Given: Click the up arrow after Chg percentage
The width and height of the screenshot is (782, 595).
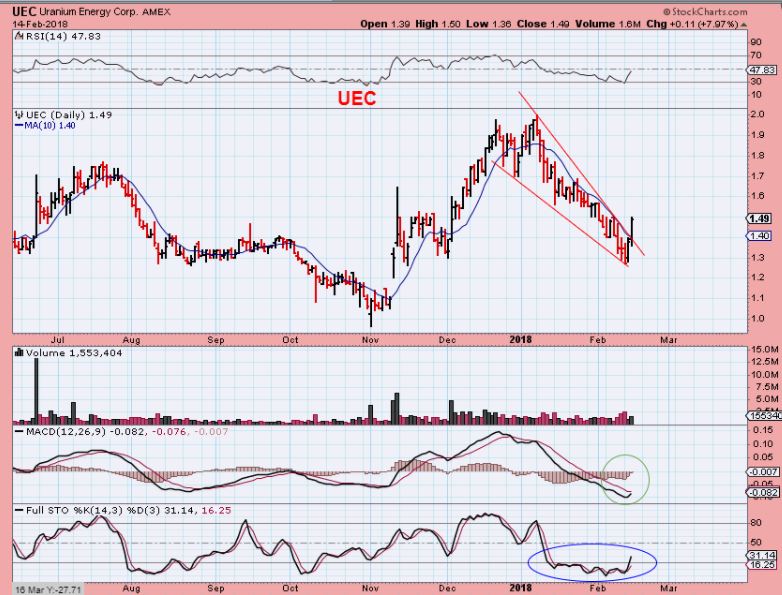Looking at the screenshot, I should (744, 24).
